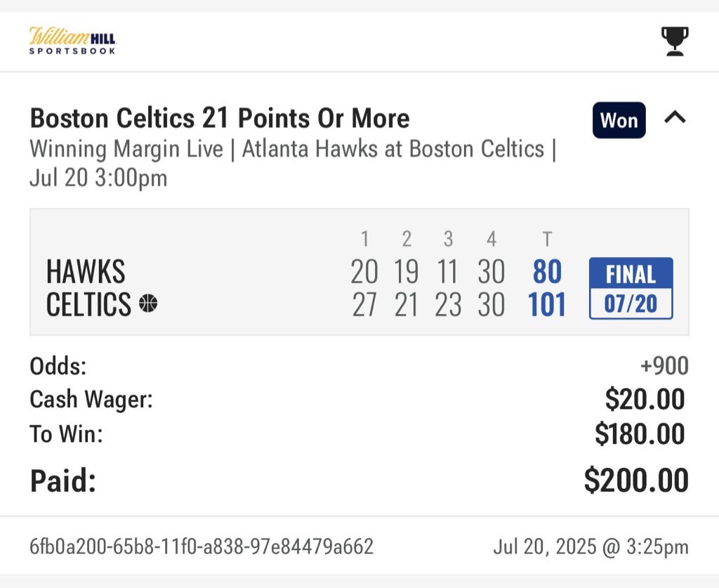Click the Jul 20, 2025 timestamp
The width and height of the screenshot is (719, 588).
pyautogui.click(x=591, y=547)
